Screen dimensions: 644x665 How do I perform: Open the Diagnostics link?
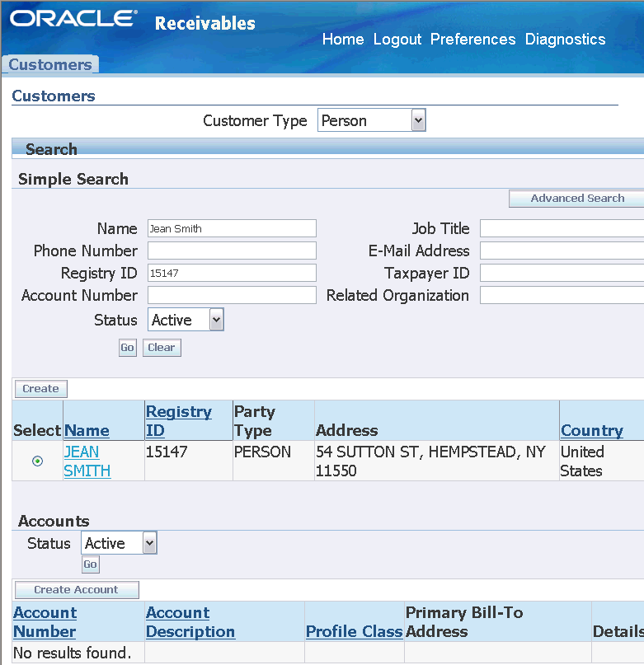(565, 40)
